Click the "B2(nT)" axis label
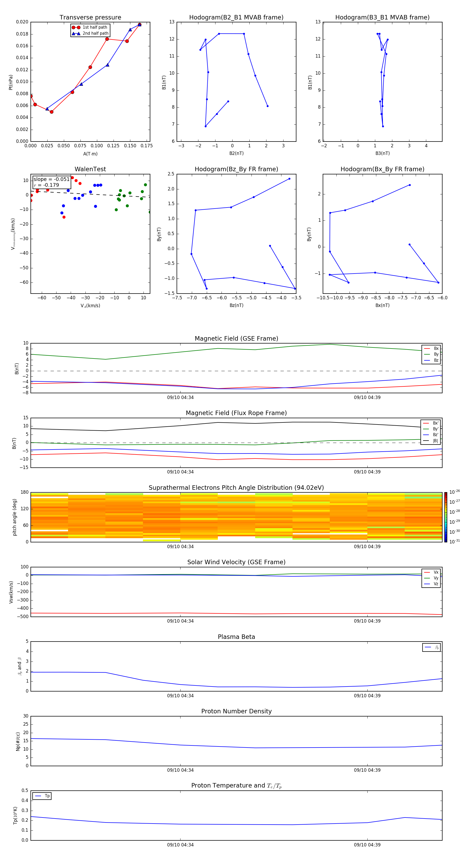 tap(236, 153)
